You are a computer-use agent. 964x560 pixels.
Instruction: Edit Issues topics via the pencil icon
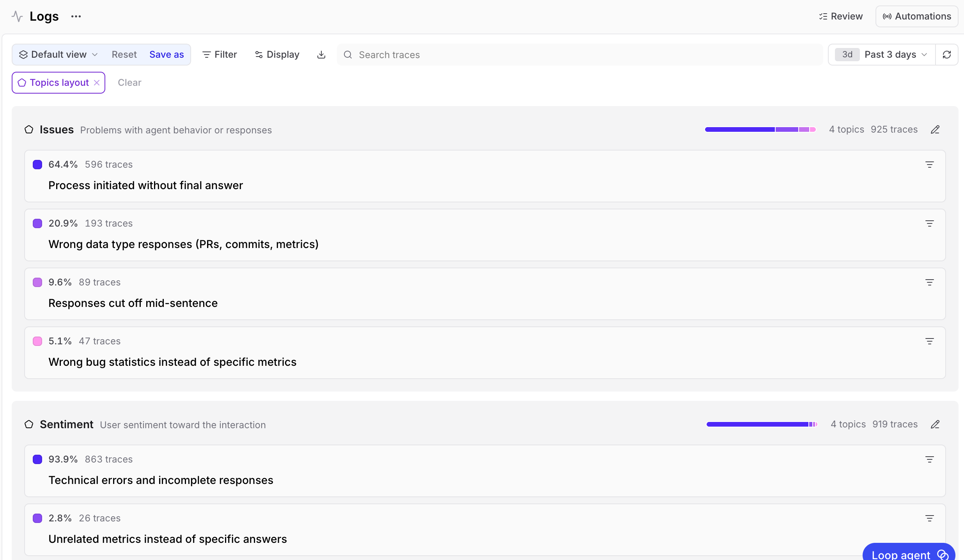tap(935, 129)
